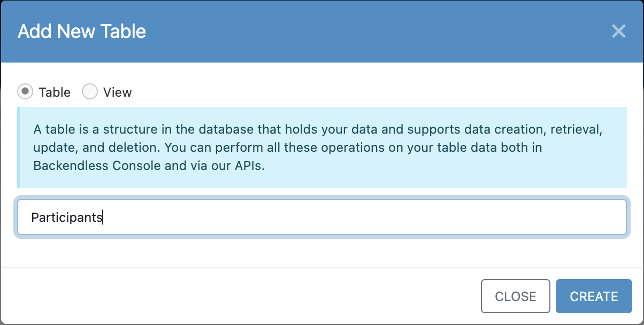Click the blue dialog header bar
This screenshot has height=325, width=644.
[348, 31]
